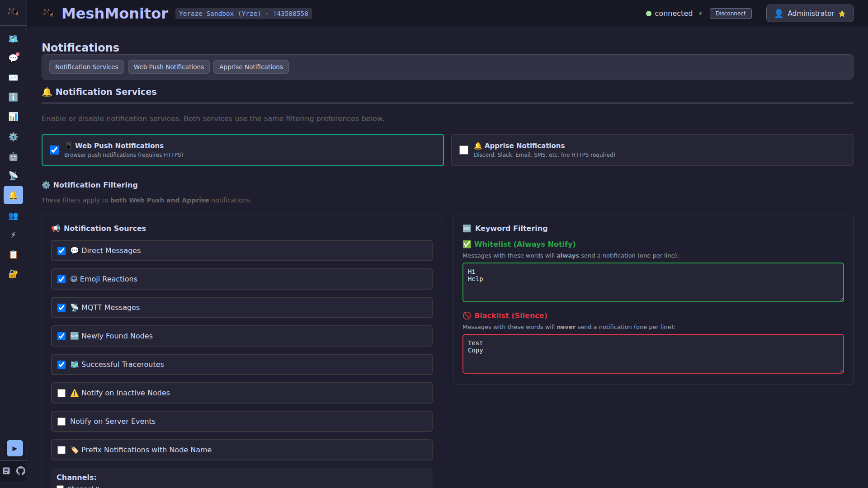Open the bar chart dashboard icon
Screen dimensions: 868x488
point(13,117)
